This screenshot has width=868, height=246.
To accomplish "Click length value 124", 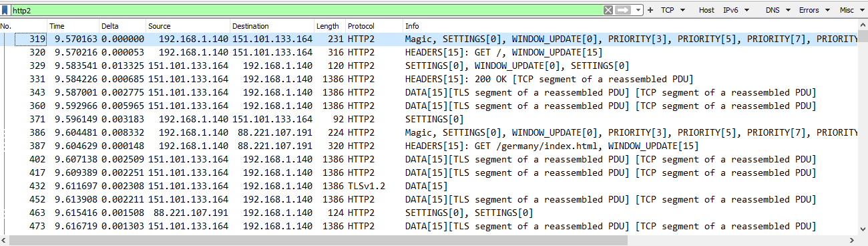I will (335, 213).
